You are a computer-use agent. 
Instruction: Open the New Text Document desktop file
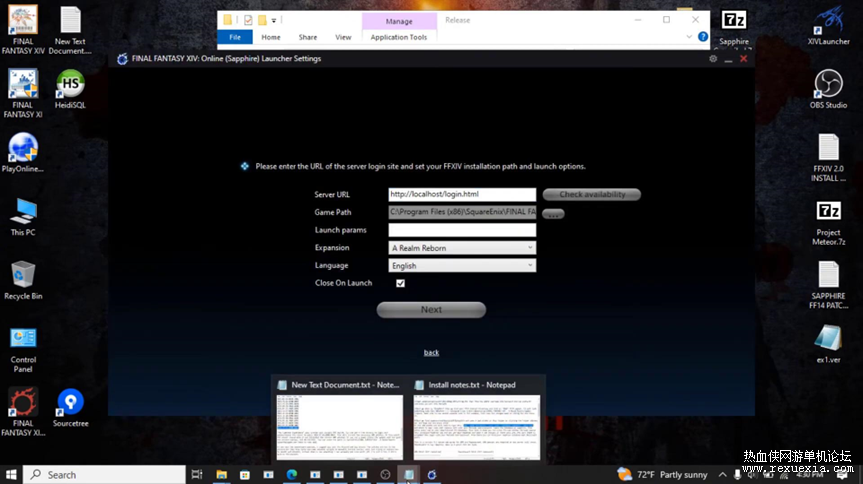70,29
